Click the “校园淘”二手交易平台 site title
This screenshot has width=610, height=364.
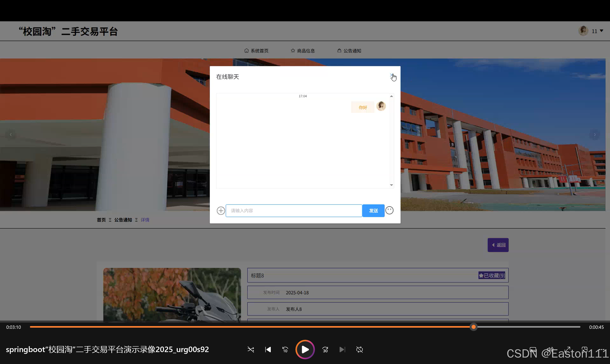pyautogui.click(x=68, y=31)
